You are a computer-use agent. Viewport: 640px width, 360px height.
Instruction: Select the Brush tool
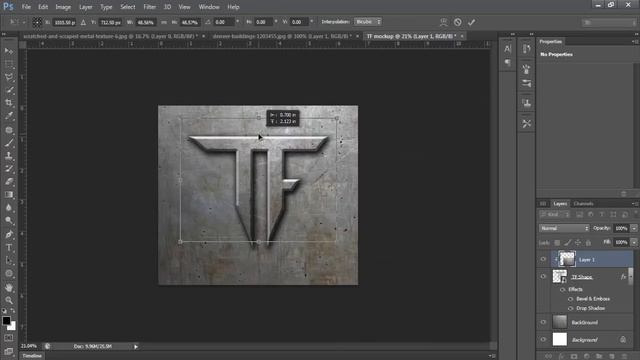coord(9,143)
